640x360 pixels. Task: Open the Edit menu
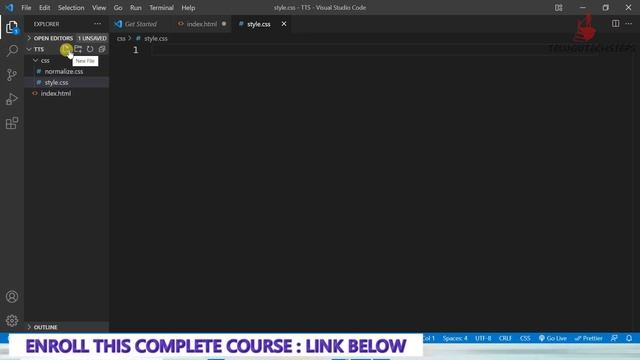click(x=44, y=8)
